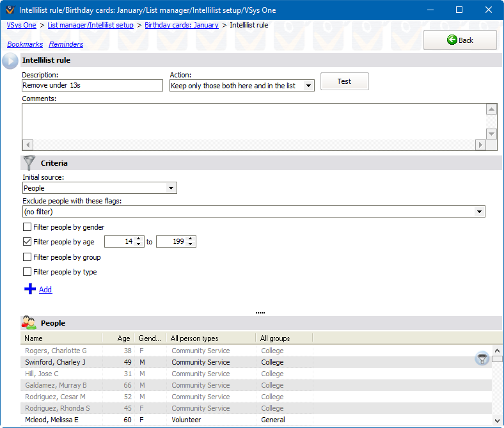Click the blue plus Add icon
The image size is (504, 428).
click(30, 289)
